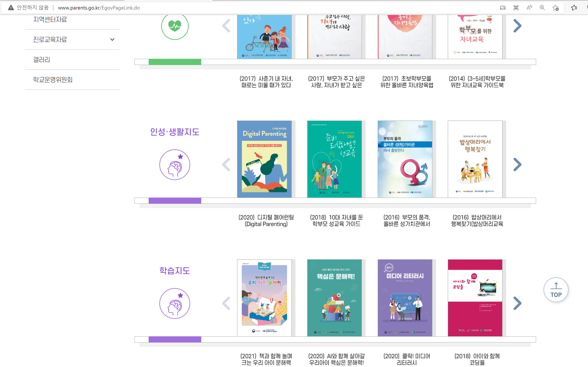The width and height of the screenshot is (588, 367).
Task: Open the Digital Parenting book cover
Action: coord(264,159)
